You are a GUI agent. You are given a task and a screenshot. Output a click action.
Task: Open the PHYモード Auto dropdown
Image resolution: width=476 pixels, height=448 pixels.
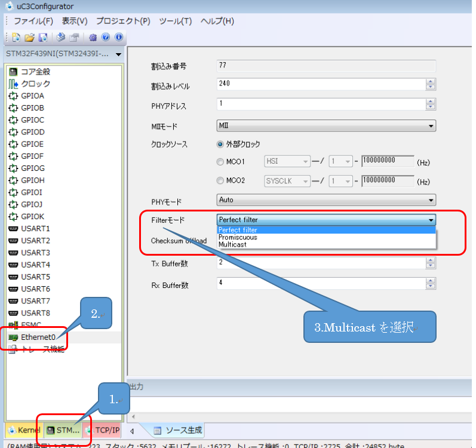pyautogui.click(x=325, y=200)
